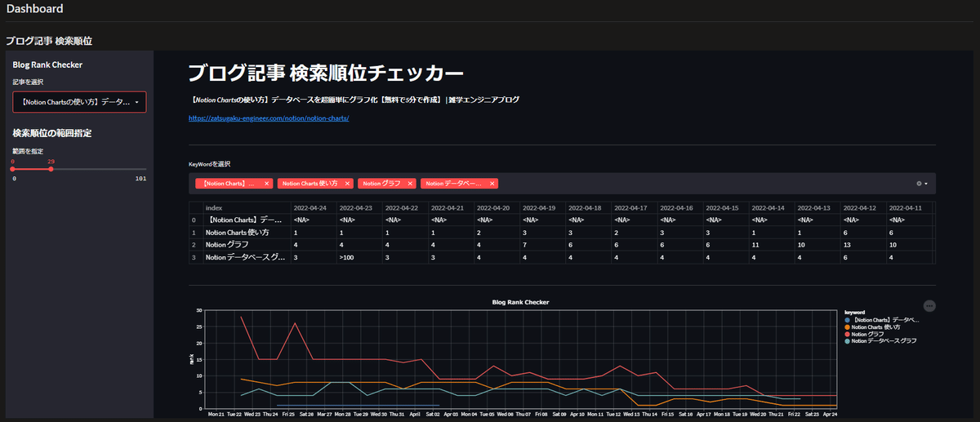Select the Notion グラフ table row label

[x=246, y=245]
